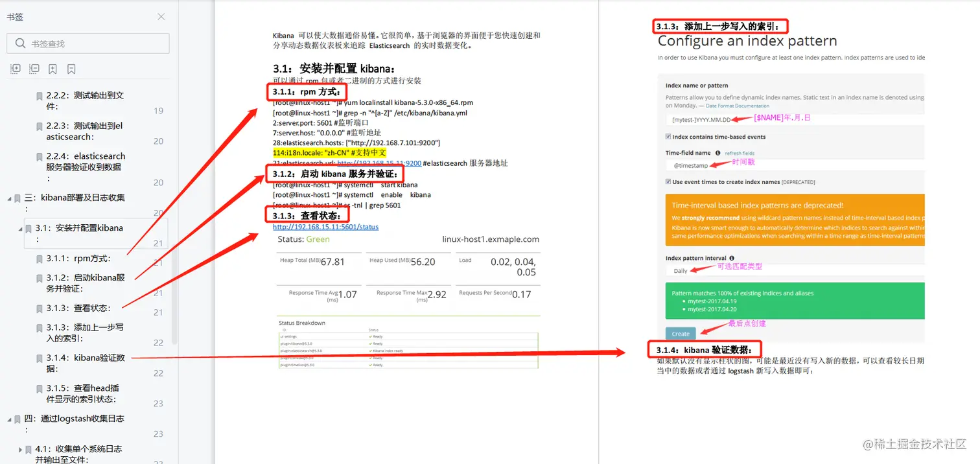Click Requests Per Second 0.17 value
Image resolution: width=980 pixels, height=464 pixels.
[522, 294]
